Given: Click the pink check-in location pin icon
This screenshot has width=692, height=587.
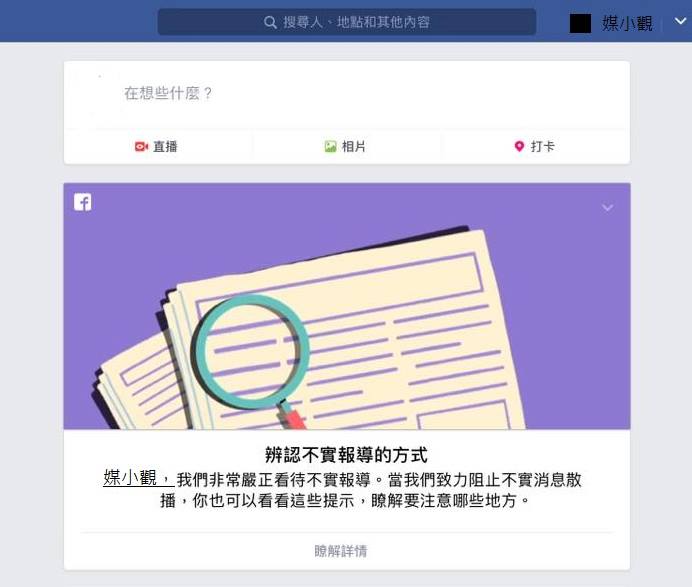Looking at the screenshot, I should coord(519,146).
